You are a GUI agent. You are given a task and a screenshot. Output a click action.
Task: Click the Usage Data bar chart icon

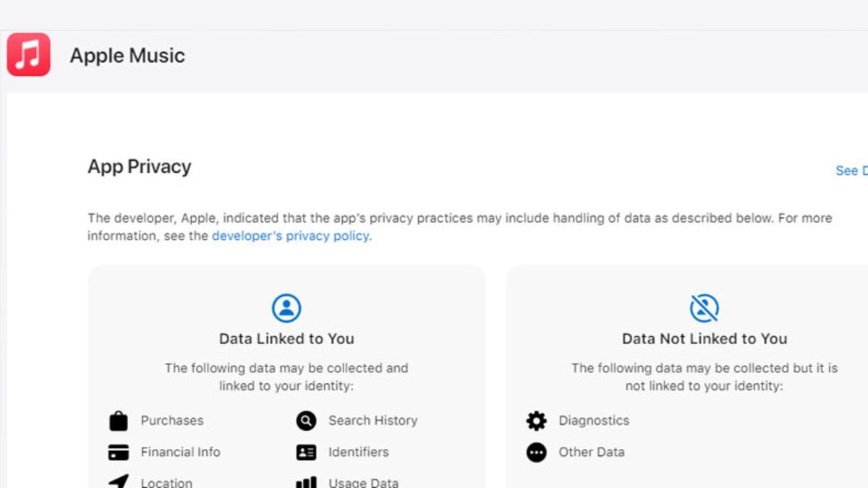pyautogui.click(x=306, y=482)
